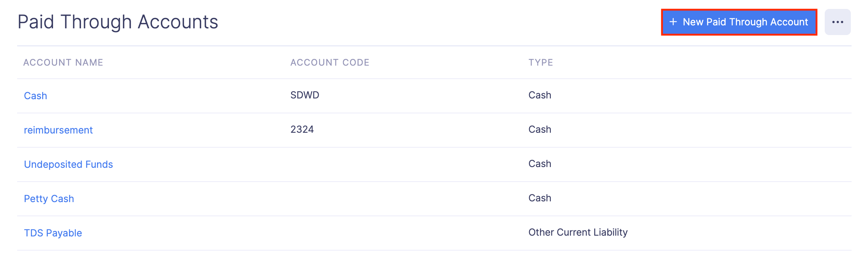Screen dimensions: 868x264
Task: Click the Paid Through Accounts page title
Action: [x=118, y=21]
